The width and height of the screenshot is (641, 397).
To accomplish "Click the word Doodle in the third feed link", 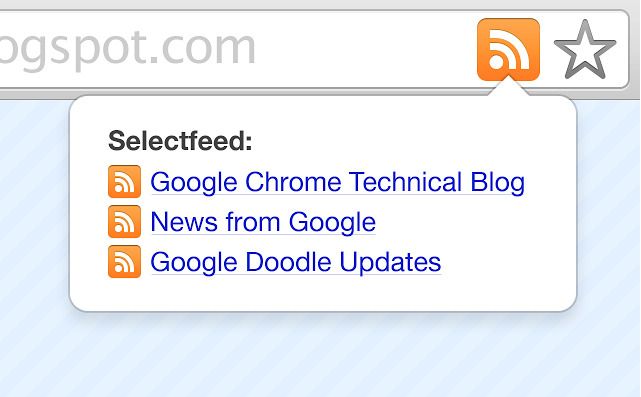I will coord(288,262).
